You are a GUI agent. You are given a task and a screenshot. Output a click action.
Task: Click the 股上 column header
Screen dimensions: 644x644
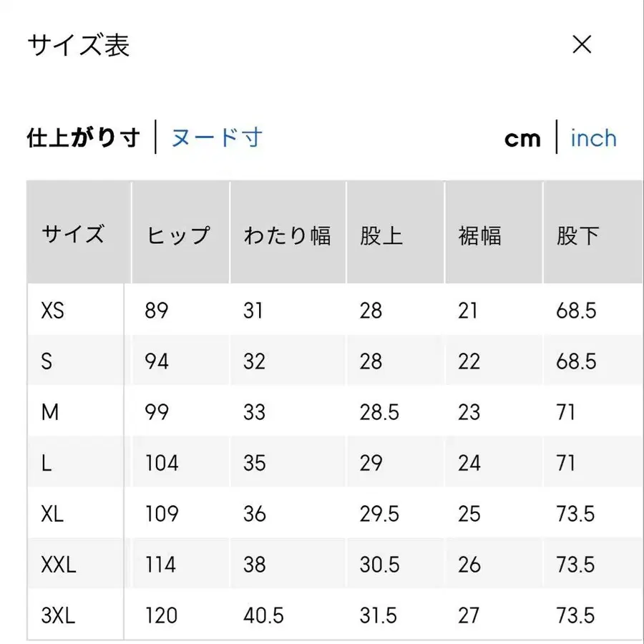[379, 231]
